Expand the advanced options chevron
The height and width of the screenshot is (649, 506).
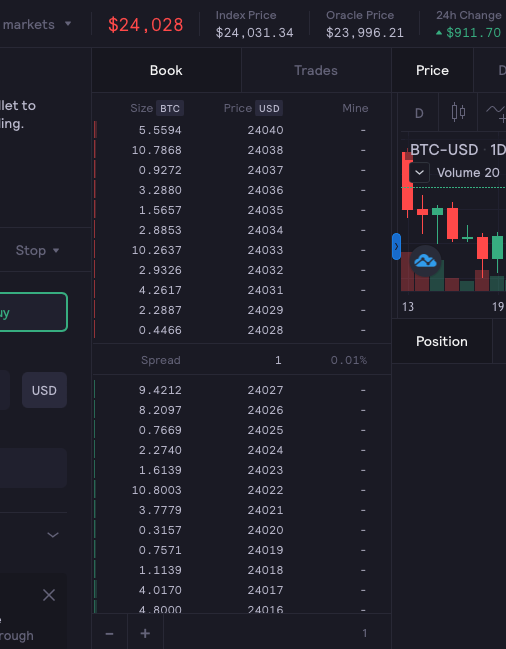(x=53, y=535)
